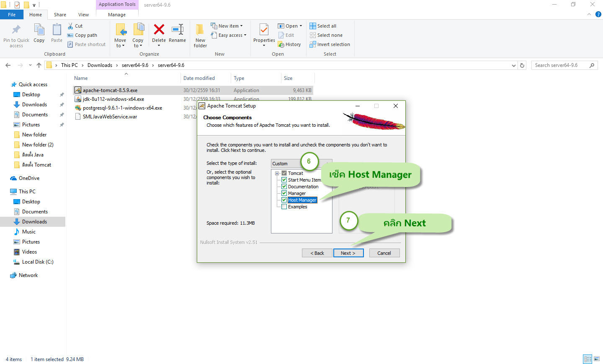Toggle the Start Menu Items checkbox
The image size is (603, 364).
coord(284,180)
